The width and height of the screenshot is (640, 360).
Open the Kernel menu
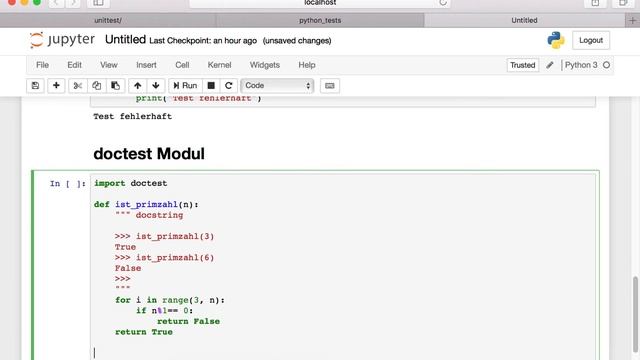coord(219,65)
